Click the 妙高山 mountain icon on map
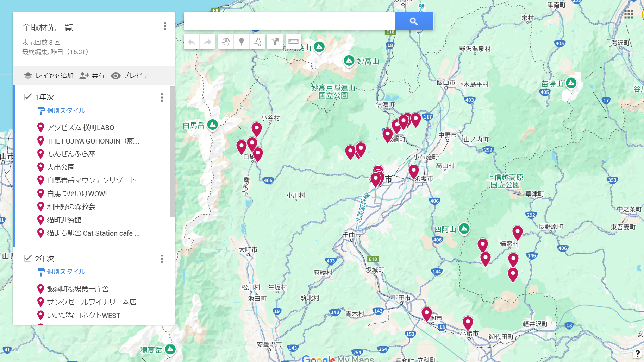The image size is (644, 362). 349,61
